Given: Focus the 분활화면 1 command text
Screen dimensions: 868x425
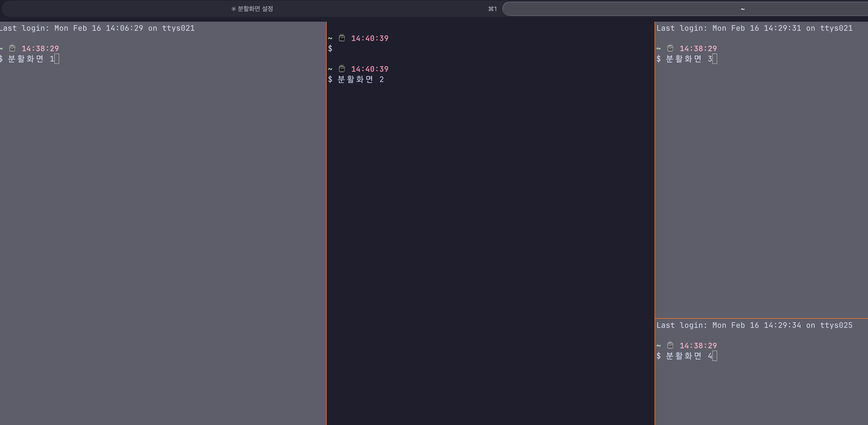Looking at the screenshot, I should 30,59.
